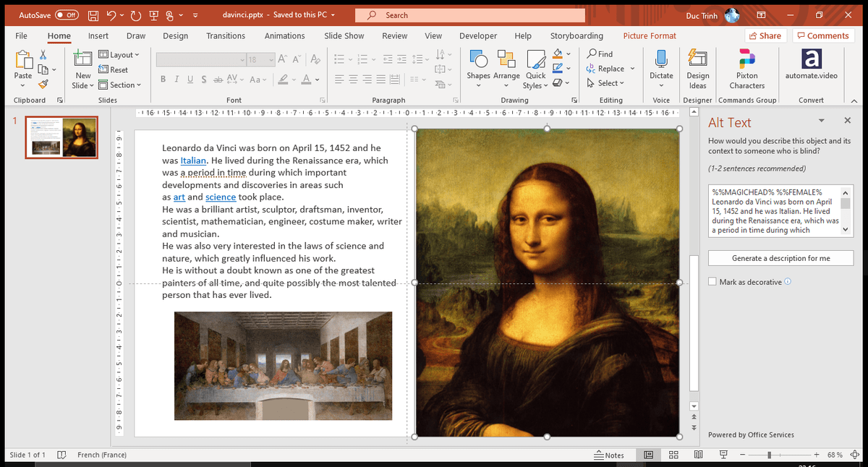Viewport: 868px width, 467px height.
Task: Click the Share button
Action: tap(765, 35)
